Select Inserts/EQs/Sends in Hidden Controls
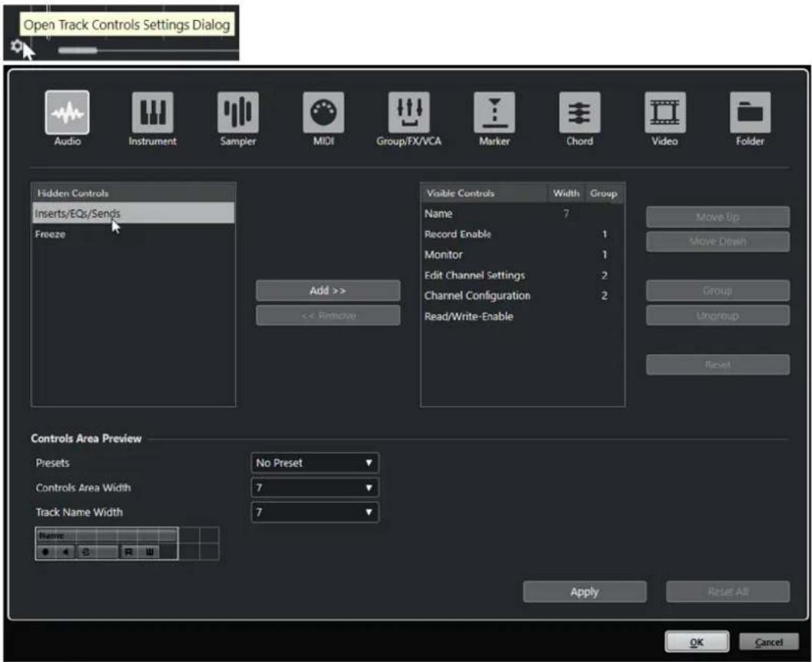Screen dimensions: 812x662 click(x=133, y=213)
